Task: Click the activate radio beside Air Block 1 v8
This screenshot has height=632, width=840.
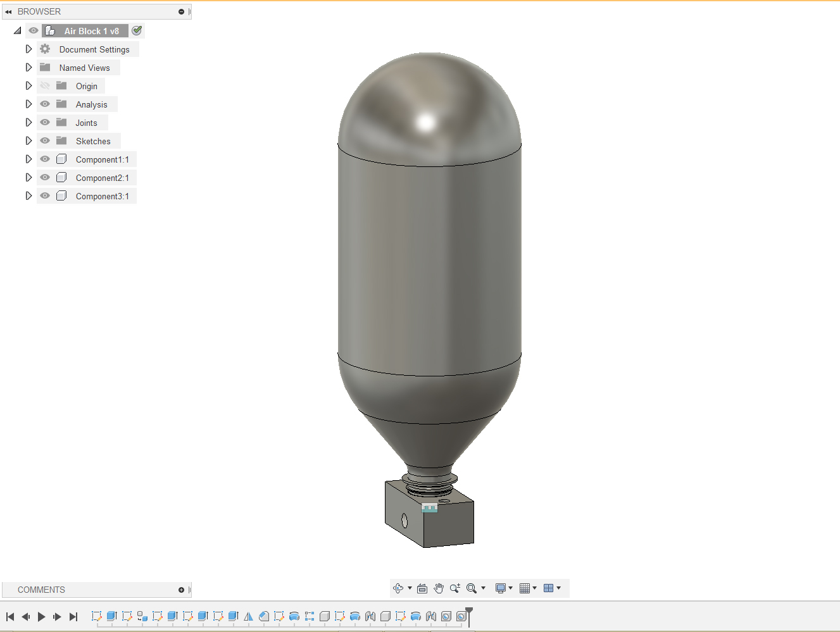Action: click(x=137, y=30)
